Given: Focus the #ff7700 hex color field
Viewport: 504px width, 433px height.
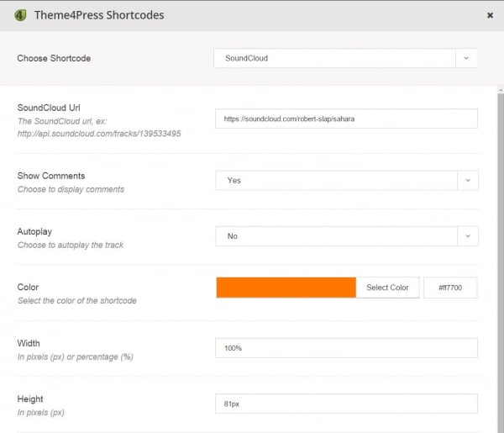Looking at the screenshot, I should point(450,288).
